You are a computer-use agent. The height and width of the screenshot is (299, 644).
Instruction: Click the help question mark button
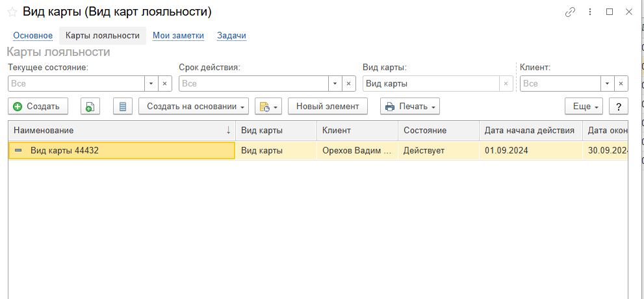(x=619, y=106)
